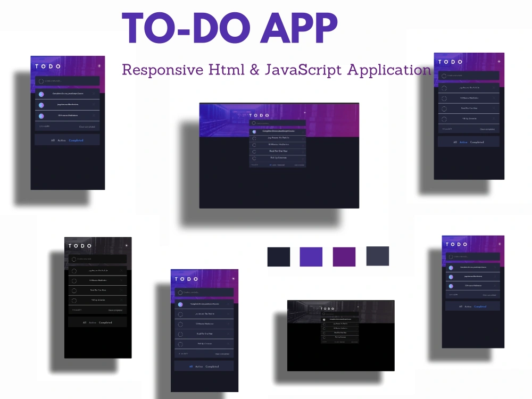Delete 'Read For One Hour' in bottom-center phone

coord(228,334)
